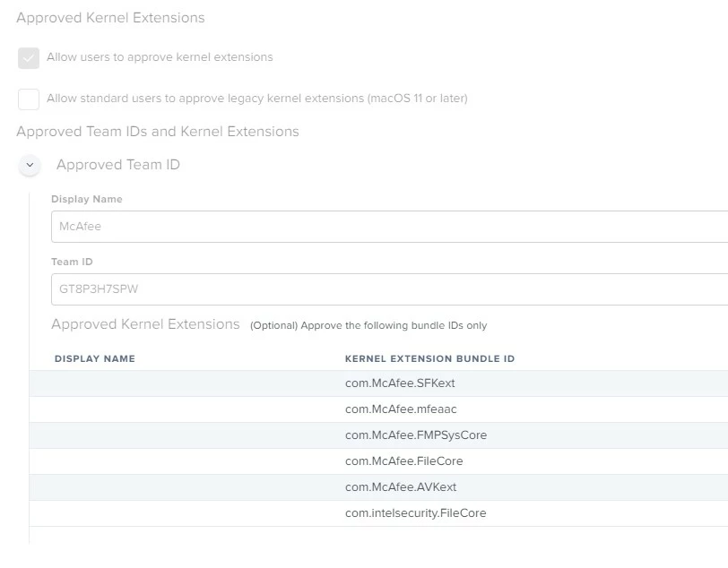Click the legacy kernel extensions macOS 11 label

coord(256,99)
